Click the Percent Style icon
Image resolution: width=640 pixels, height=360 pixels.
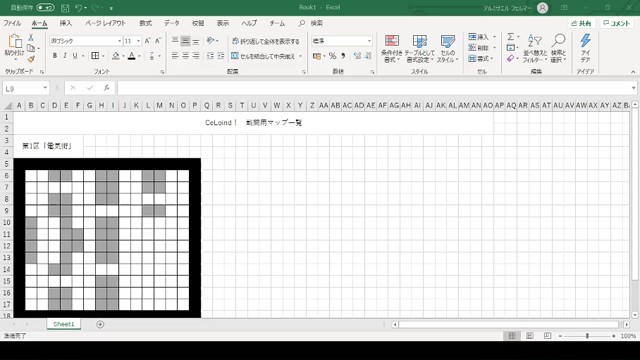333,56
